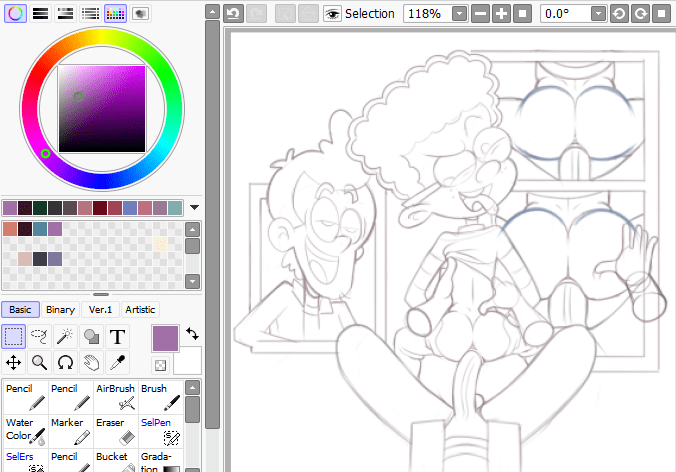The height and width of the screenshot is (472, 676).
Task: Click the deselect selection icon
Action: tap(285, 14)
